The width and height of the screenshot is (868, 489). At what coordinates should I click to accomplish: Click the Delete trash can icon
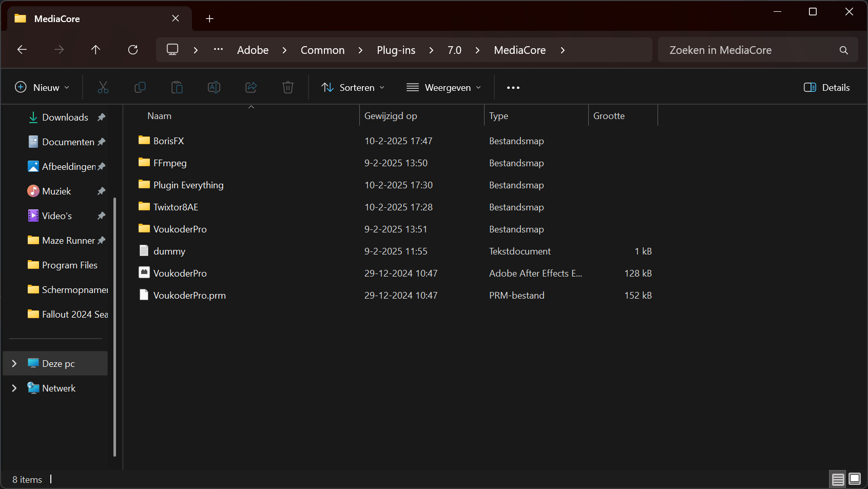(x=288, y=88)
